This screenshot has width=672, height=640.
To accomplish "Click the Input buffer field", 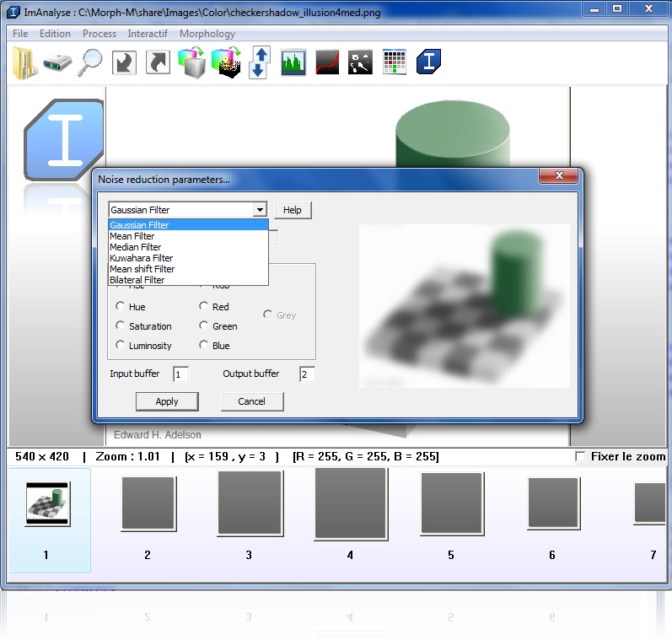I will coord(180,374).
